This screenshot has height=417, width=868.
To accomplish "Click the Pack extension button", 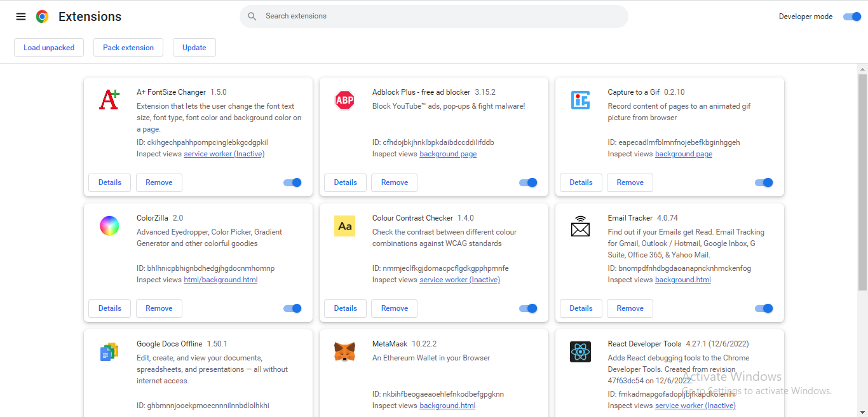I will point(128,48).
